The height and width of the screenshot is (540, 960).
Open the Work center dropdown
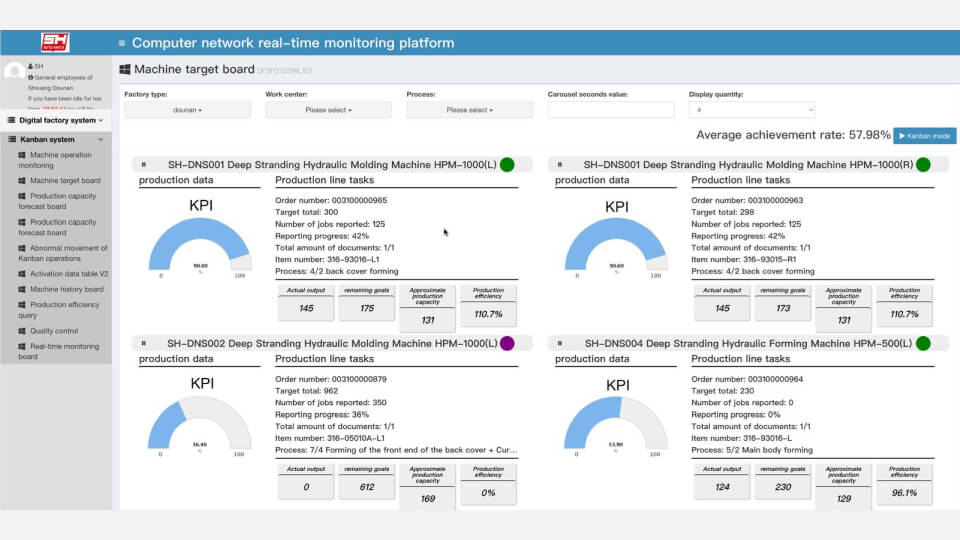coord(328,110)
